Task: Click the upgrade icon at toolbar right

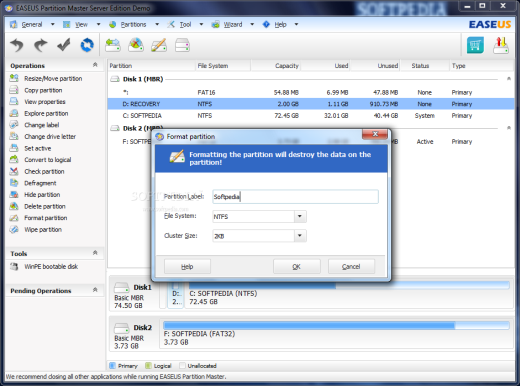Action: click(x=501, y=45)
